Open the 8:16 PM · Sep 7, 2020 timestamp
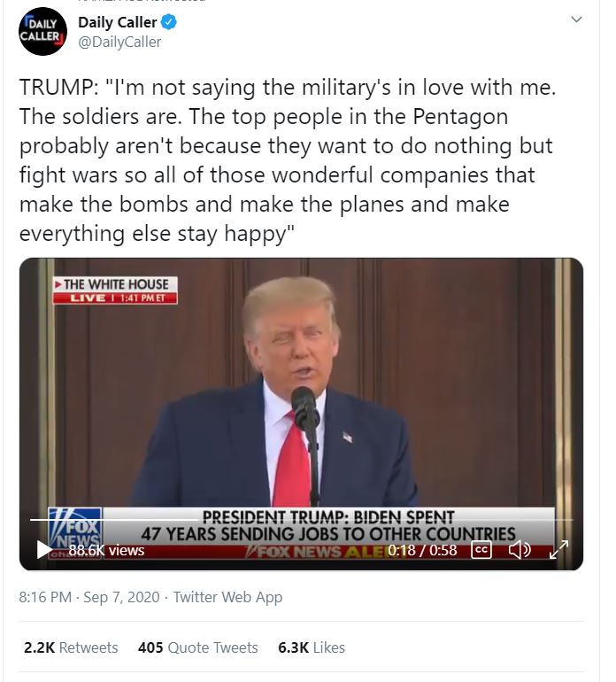This screenshot has width=616, height=682. point(89,597)
